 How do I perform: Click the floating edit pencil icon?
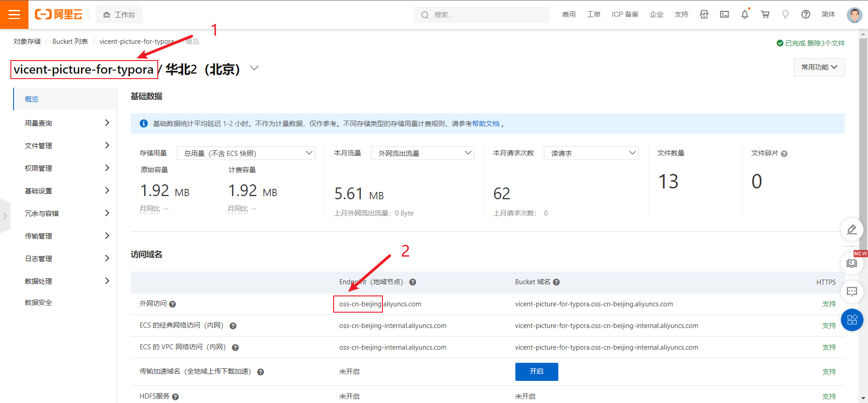pyautogui.click(x=852, y=230)
